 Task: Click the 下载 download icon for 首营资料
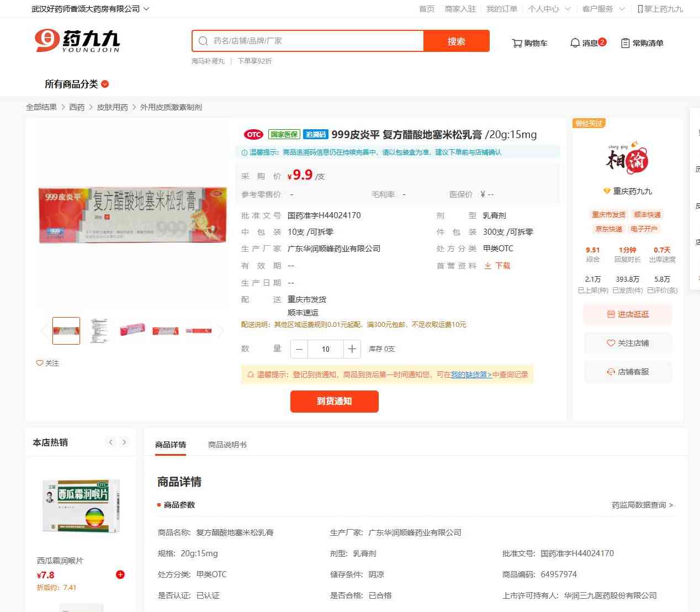pos(497,266)
